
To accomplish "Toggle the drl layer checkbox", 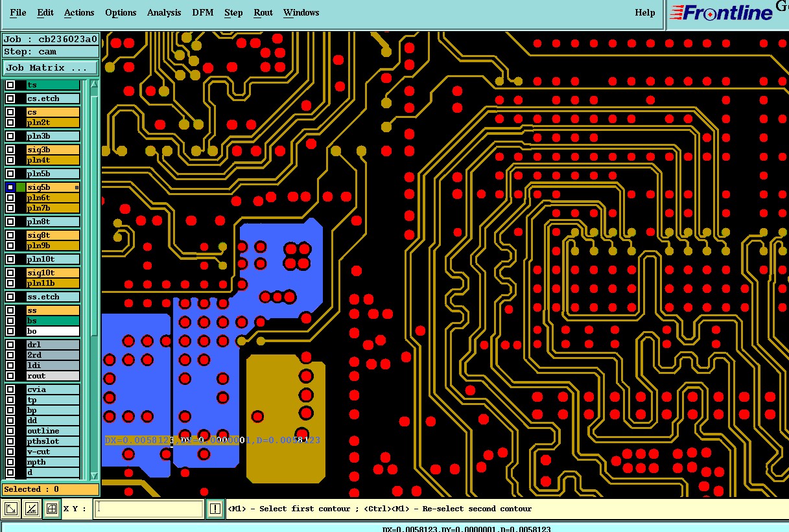I will pos(10,345).
